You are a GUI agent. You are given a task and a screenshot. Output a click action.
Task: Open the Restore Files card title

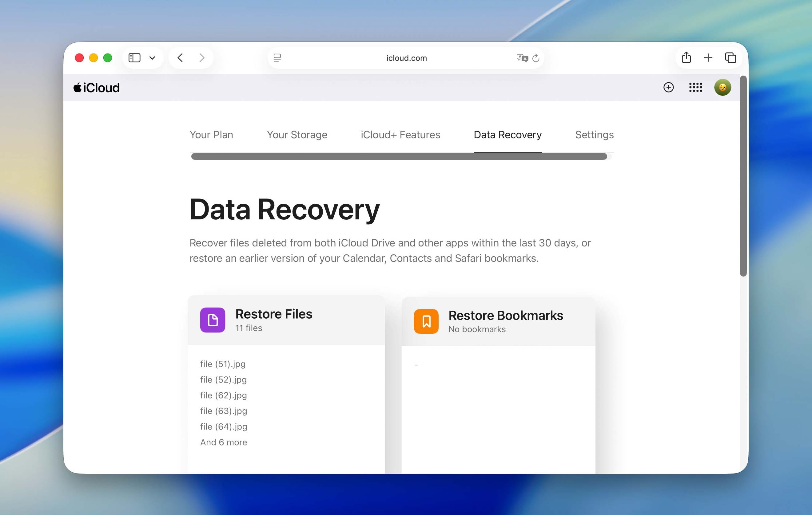(274, 314)
